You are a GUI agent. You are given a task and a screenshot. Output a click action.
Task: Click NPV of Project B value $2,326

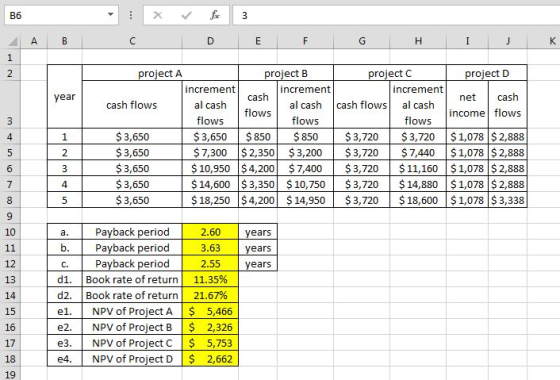210,327
